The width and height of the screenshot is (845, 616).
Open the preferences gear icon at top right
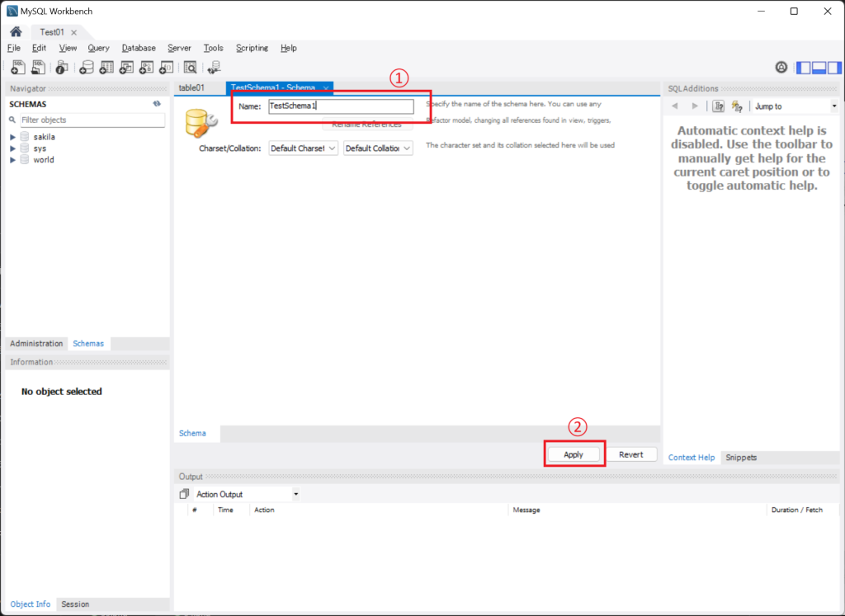[781, 68]
